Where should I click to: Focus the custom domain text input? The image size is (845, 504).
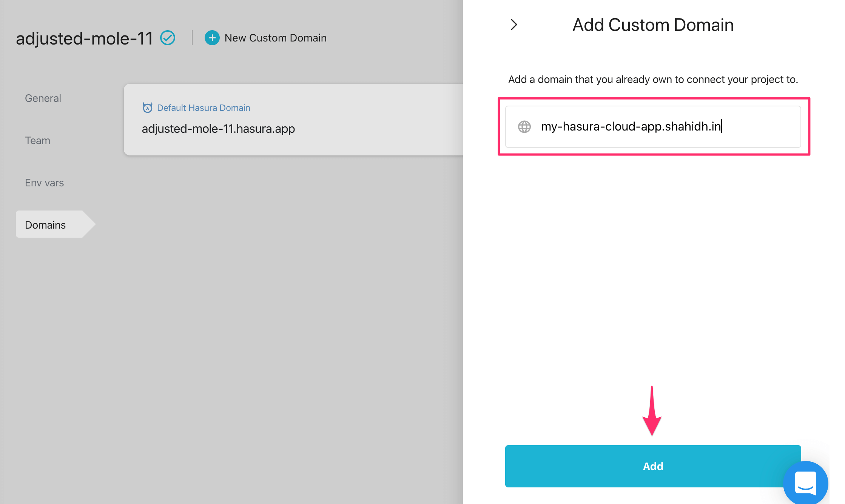pyautogui.click(x=665, y=127)
